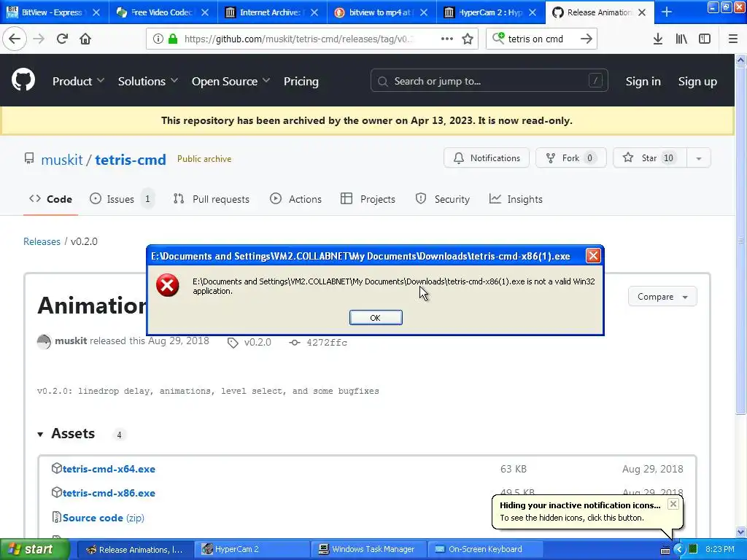This screenshot has width=747, height=560.
Task: Go back with the browser back arrow
Action: point(15,39)
